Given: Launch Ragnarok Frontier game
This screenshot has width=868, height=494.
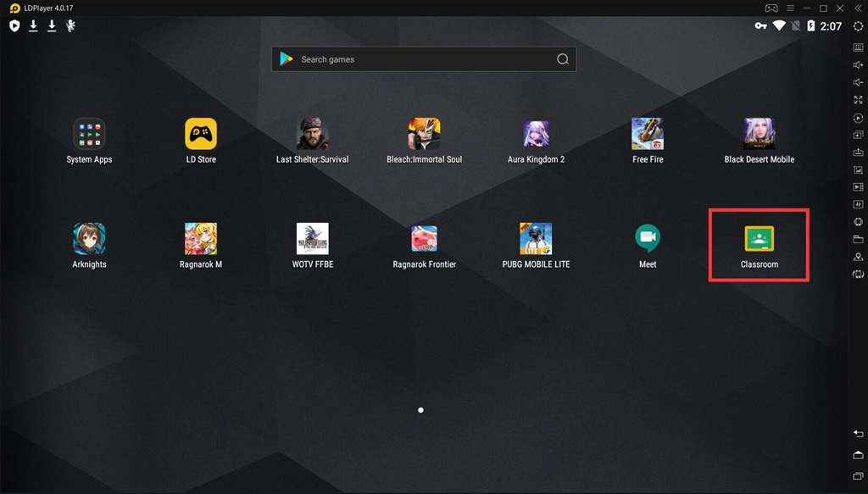Looking at the screenshot, I should 424,238.
